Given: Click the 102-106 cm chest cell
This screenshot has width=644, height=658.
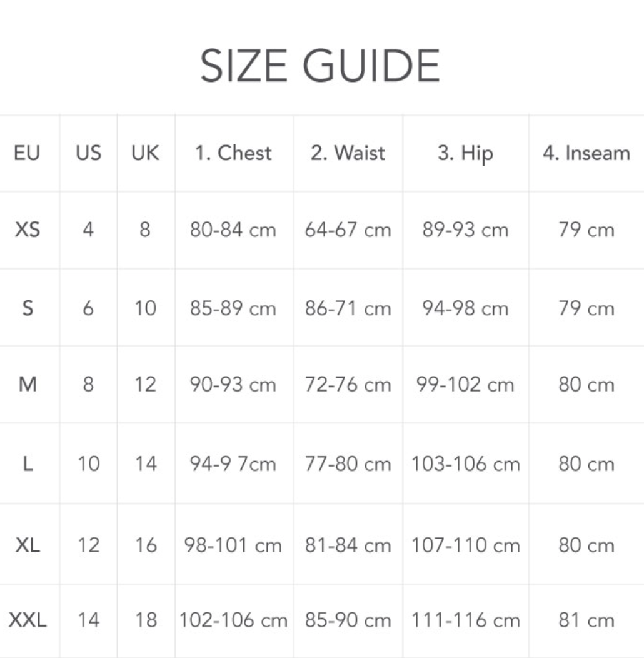Looking at the screenshot, I should click(x=233, y=620).
